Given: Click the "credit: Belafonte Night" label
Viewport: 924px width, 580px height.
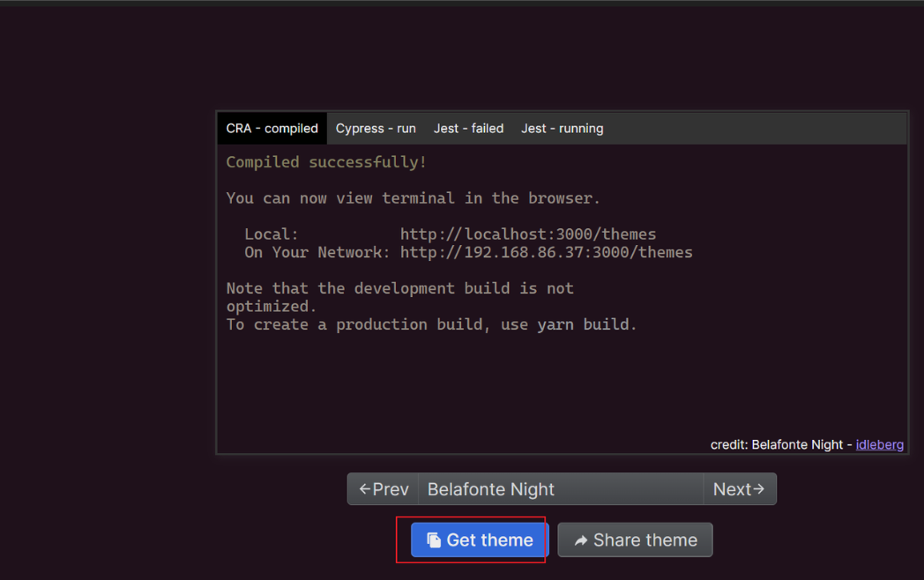Looking at the screenshot, I should (x=776, y=445).
